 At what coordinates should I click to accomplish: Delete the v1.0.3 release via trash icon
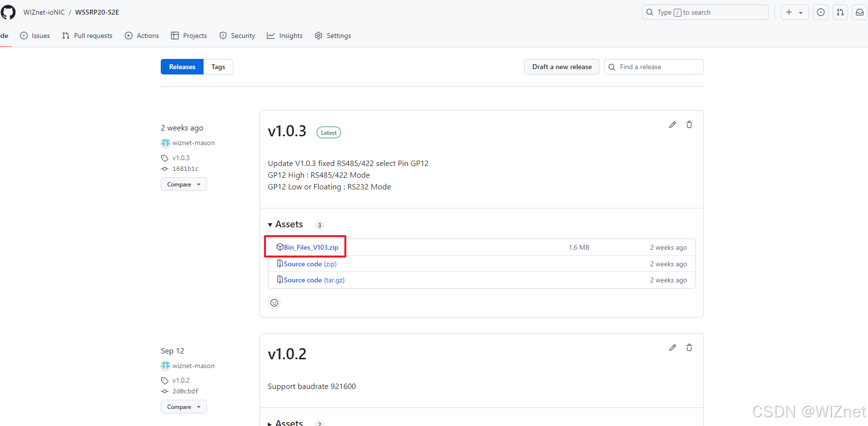pyautogui.click(x=689, y=125)
